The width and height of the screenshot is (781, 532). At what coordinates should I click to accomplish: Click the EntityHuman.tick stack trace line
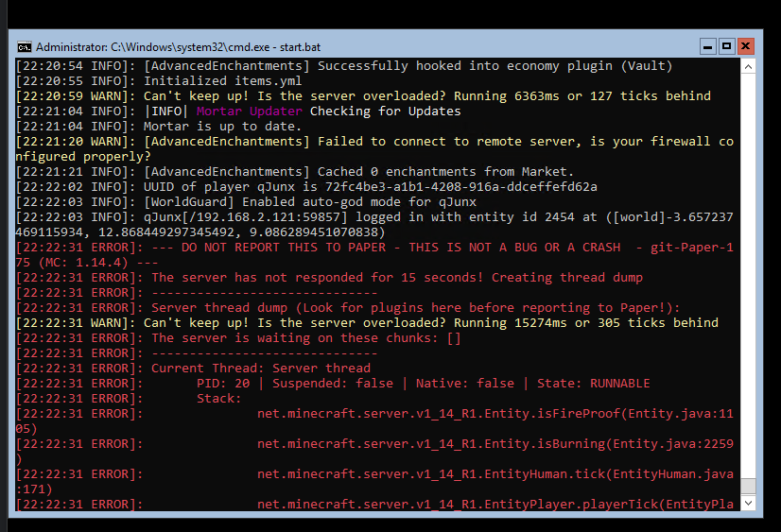(x=374, y=481)
